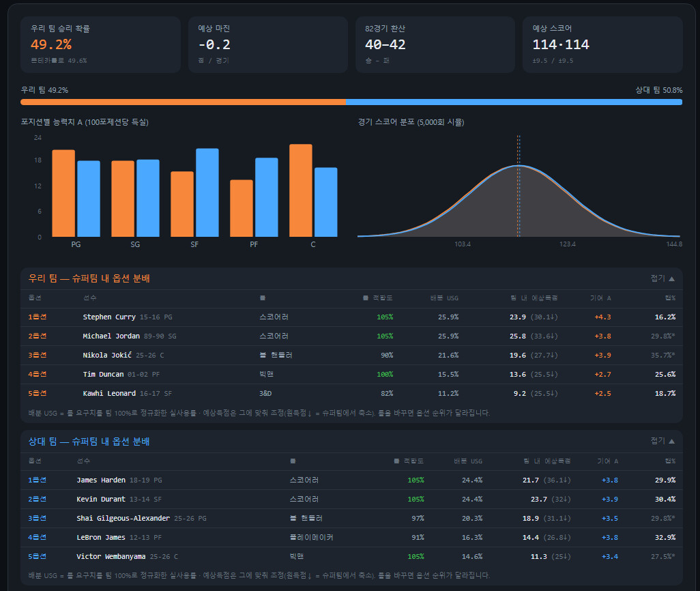
Task: Choose the Nikola Jokić row in 우리 팀 table
Action: coord(351,355)
